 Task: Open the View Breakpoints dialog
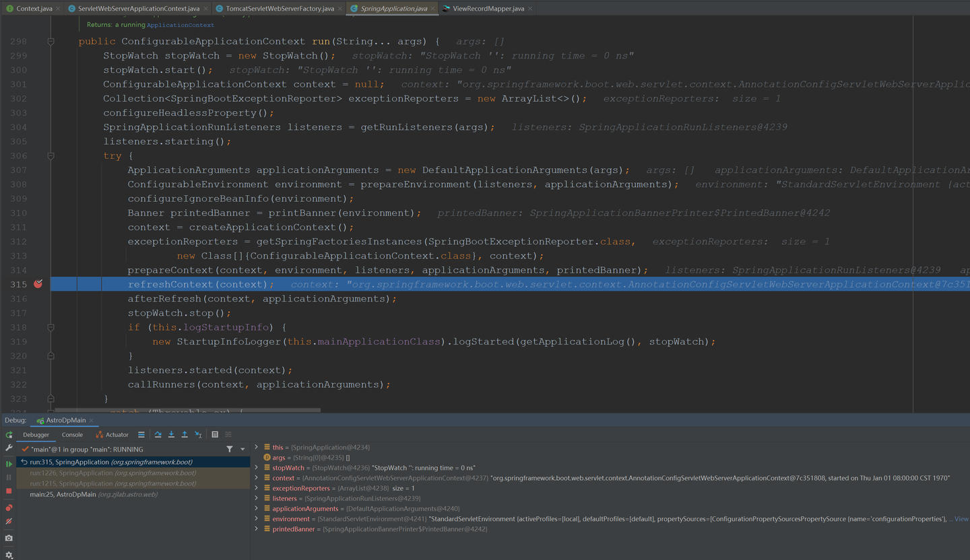pyautogui.click(x=9, y=508)
